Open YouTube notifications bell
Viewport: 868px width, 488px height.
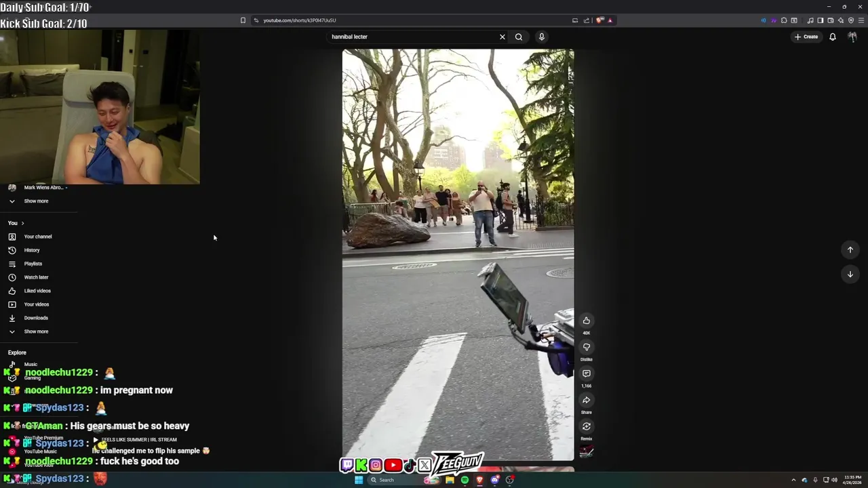[x=833, y=37]
